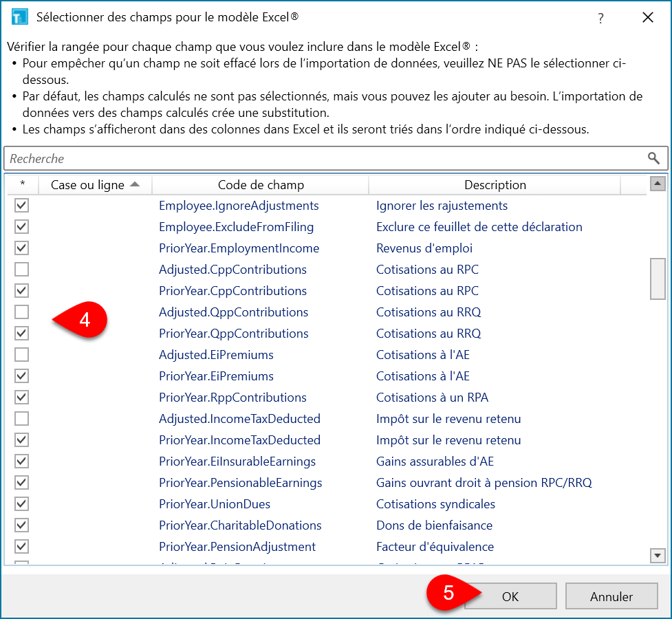Click the asterisk column header
Viewport: 672px width, 619px height.
tap(22, 185)
